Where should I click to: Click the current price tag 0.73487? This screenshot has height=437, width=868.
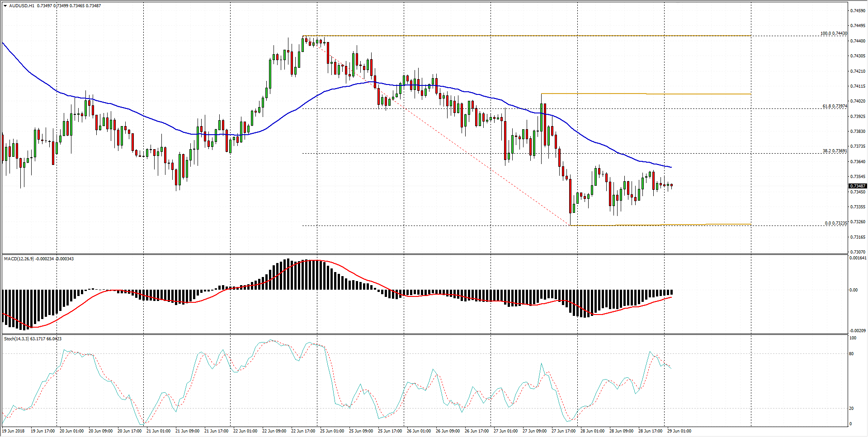pyautogui.click(x=858, y=186)
